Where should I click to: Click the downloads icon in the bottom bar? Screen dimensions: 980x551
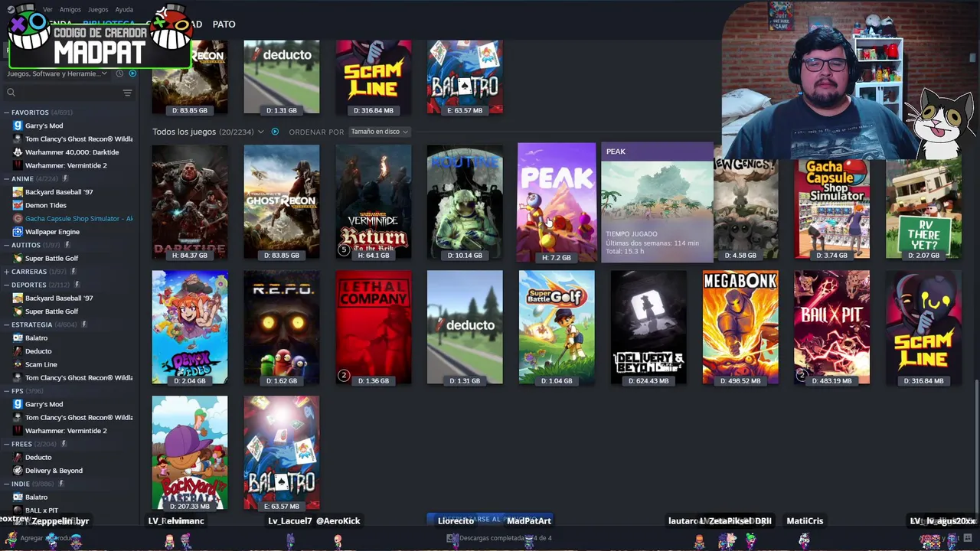click(452, 538)
